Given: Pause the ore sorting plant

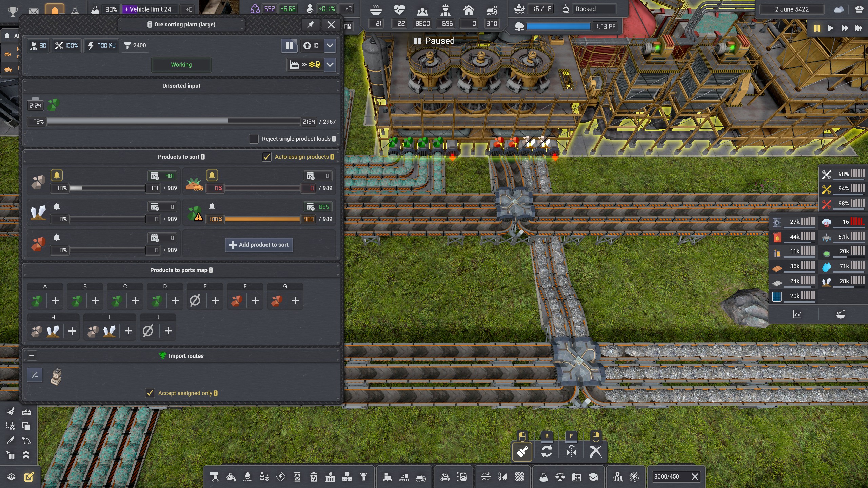Looking at the screenshot, I should coord(289,45).
